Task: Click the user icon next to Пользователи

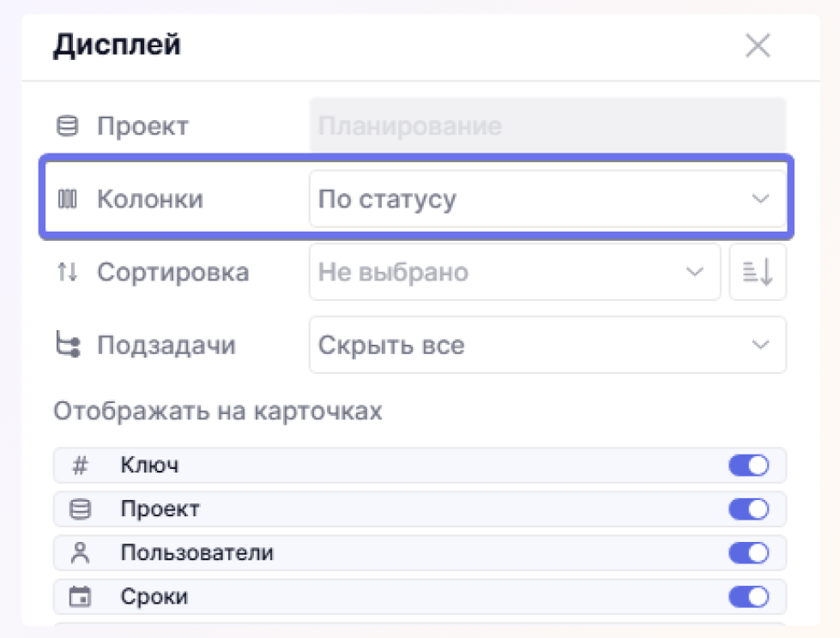Action: coord(80,553)
